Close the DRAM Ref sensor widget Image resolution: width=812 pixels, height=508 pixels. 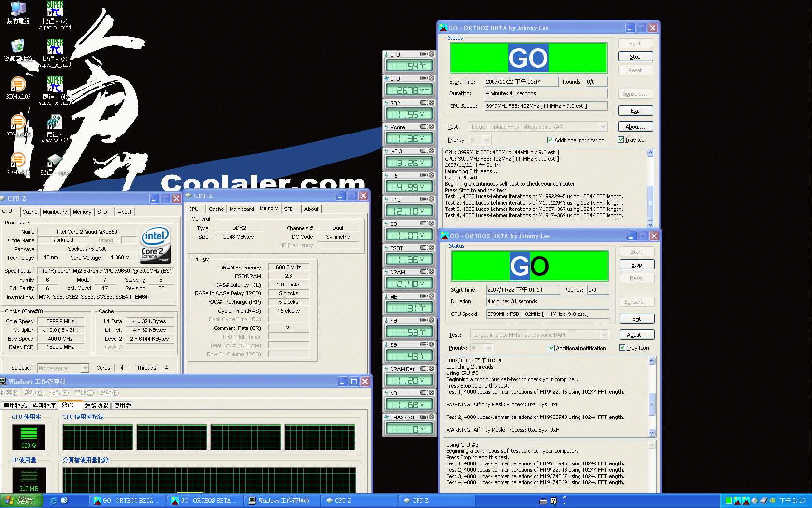(431, 369)
